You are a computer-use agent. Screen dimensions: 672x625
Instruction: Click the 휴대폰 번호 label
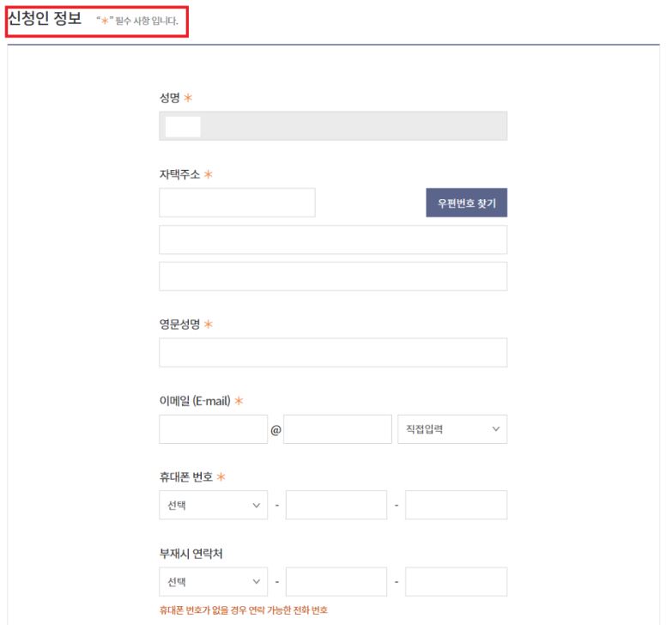tap(186, 477)
